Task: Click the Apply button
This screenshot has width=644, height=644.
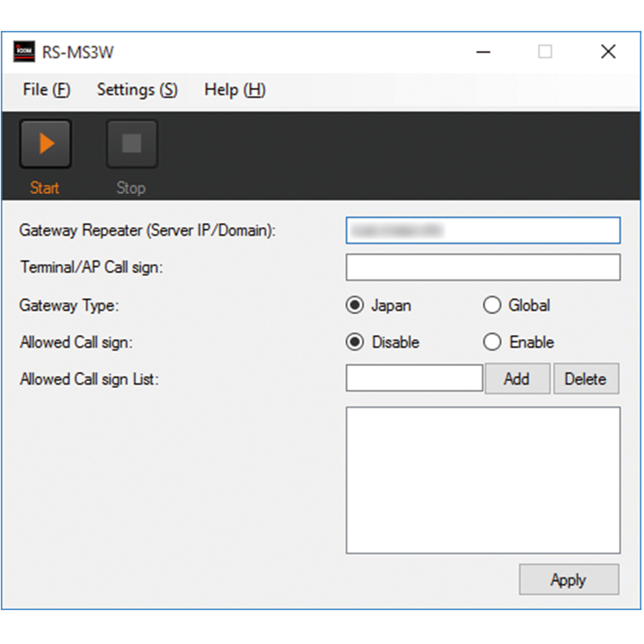Action: click(568, 580)
